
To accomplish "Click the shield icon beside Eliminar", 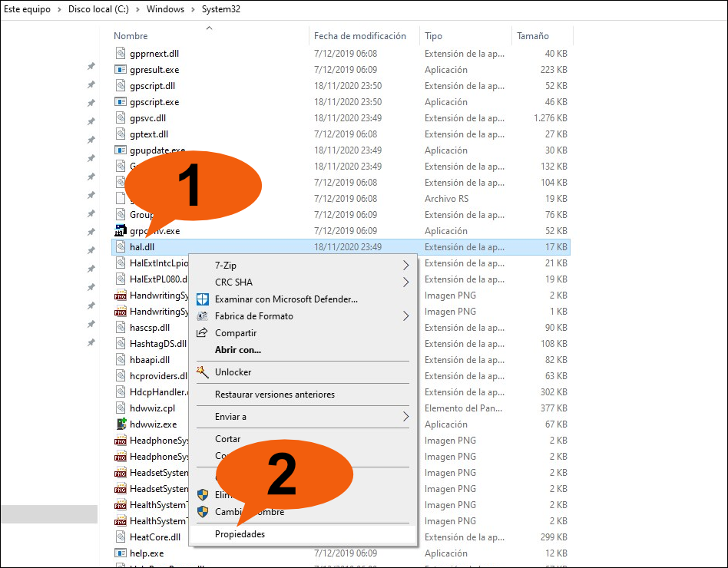I will coord(203,494).
